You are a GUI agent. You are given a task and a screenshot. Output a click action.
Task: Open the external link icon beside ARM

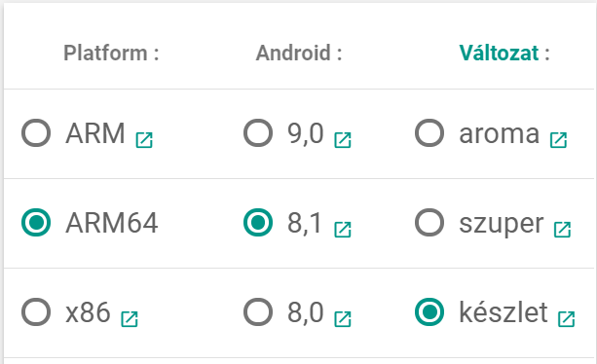(x=144, y=140)
